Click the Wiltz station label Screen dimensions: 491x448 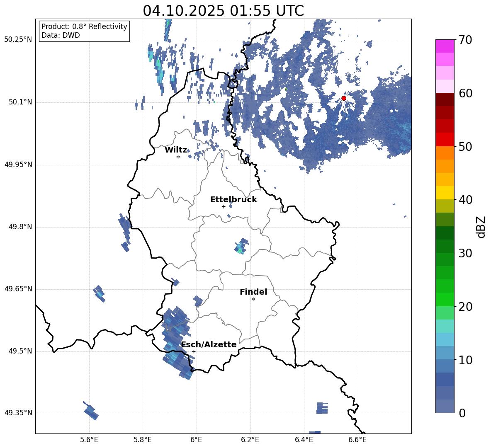coord(176,150)
